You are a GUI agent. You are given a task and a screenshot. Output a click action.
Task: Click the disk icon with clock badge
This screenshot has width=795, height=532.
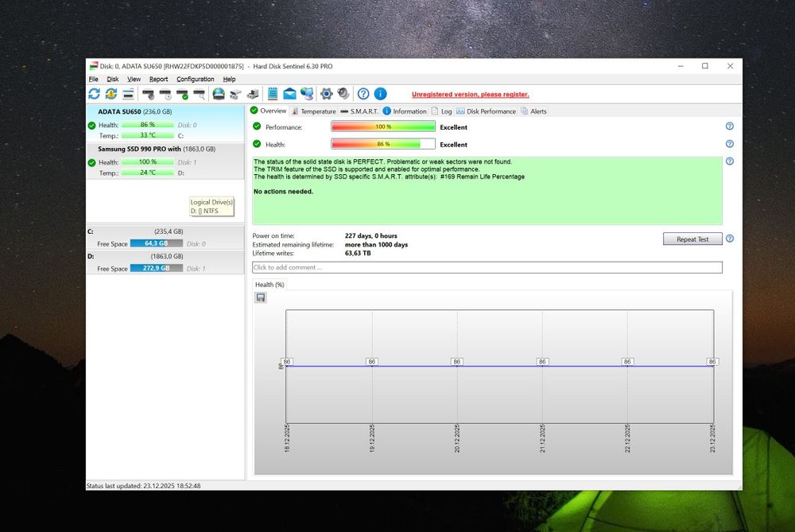pos(165,94)
